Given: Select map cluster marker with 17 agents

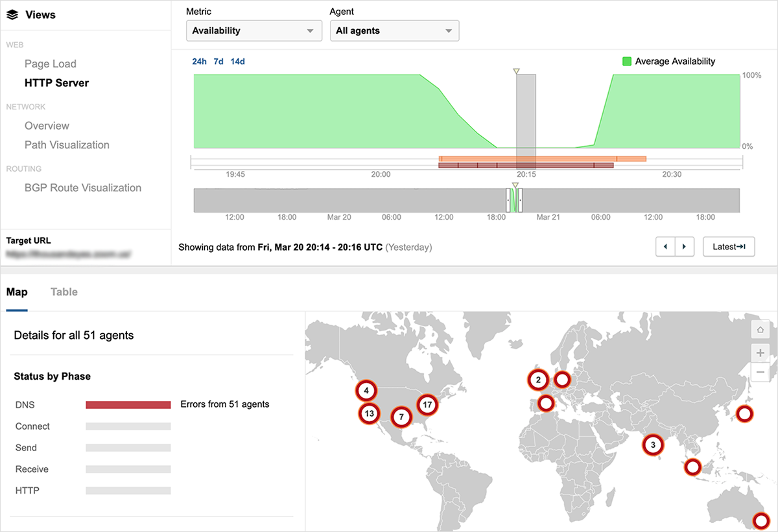Looking at the screenshot, I should (427, 405).
